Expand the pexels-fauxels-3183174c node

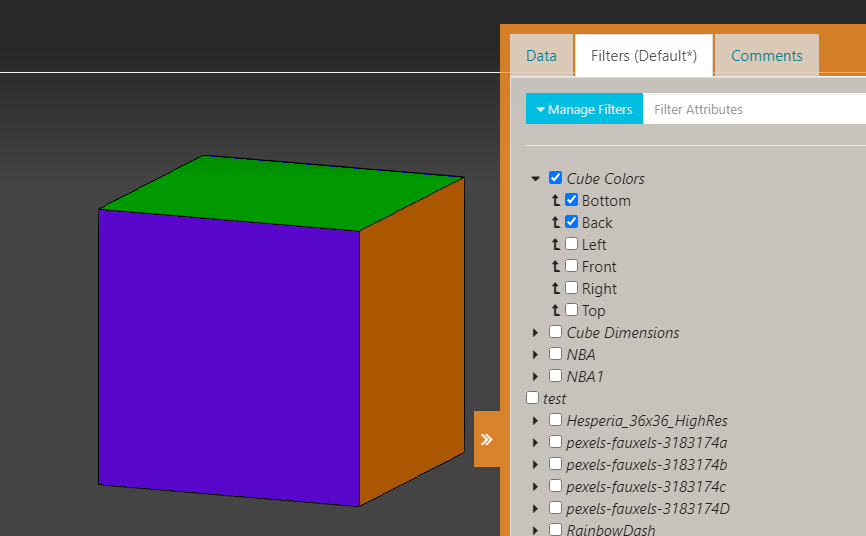point(535,487)
